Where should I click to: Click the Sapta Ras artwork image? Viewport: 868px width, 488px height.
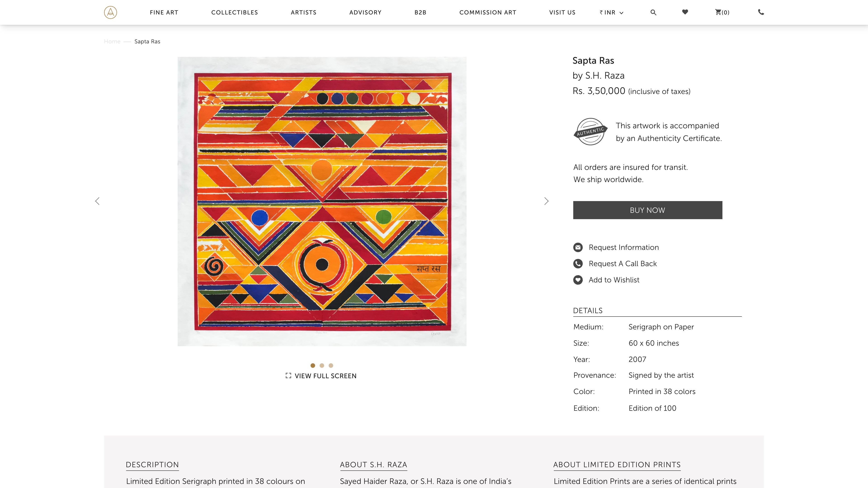(x=322, y=201)
